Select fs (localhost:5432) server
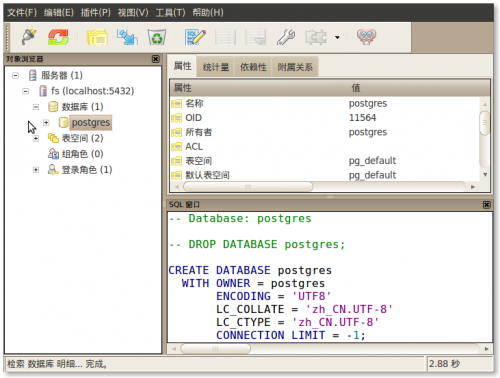The image size is (500, 378). pyautogui.click(x=92, y=91)
